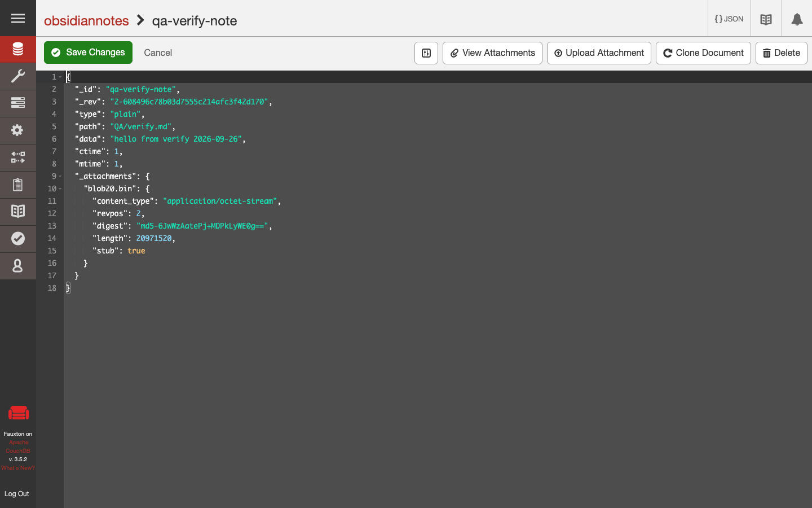Click the qa-verify-note breadcrumb title

195,21
